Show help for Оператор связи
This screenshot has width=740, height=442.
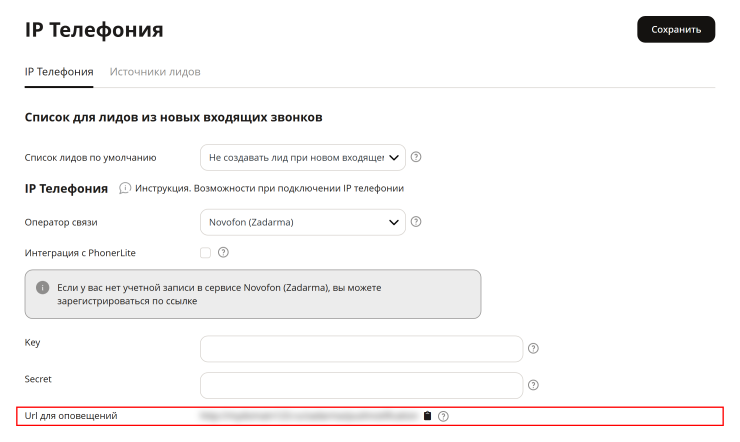tap(416, 222)
